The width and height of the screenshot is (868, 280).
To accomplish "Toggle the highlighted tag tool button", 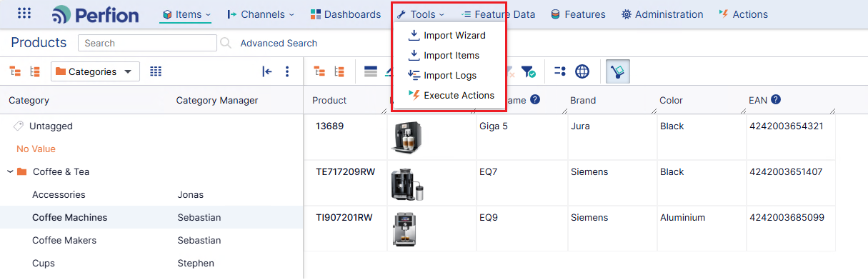I will point(618,71).
